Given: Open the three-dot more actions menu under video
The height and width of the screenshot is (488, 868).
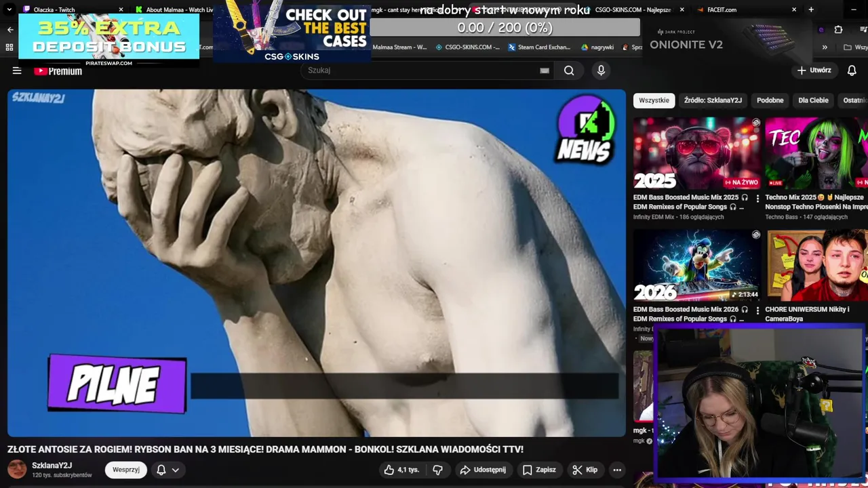Looking at the screenshot, I should 617,470.
